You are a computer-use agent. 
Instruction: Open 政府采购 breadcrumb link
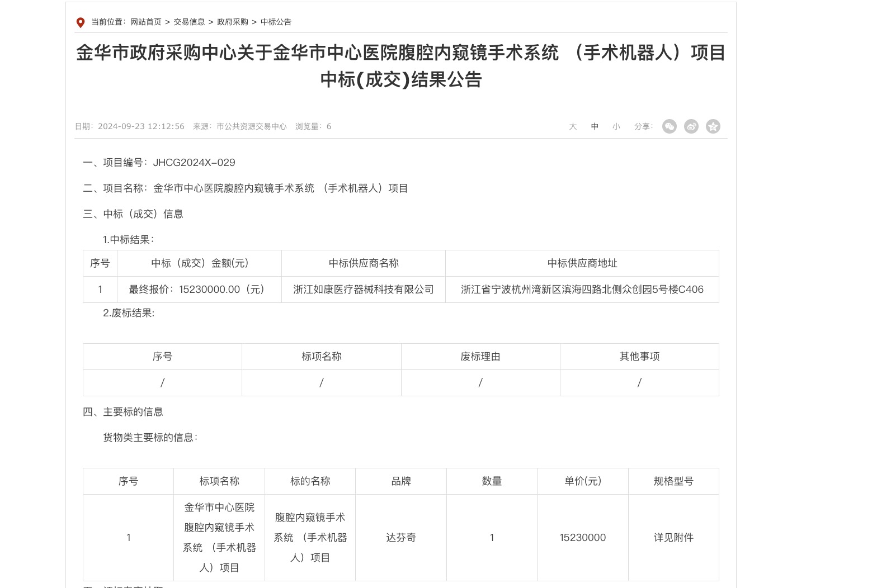(x=233, y=22)
